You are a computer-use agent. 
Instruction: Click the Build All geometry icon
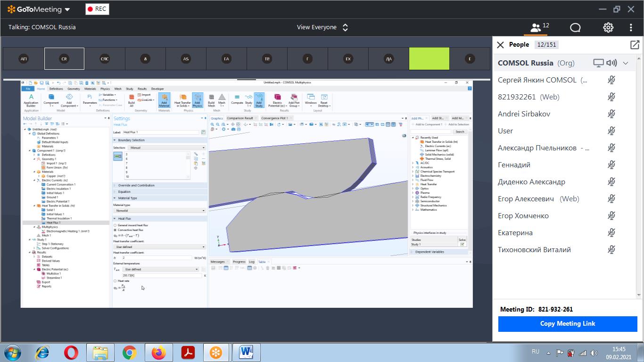point(131,100)
